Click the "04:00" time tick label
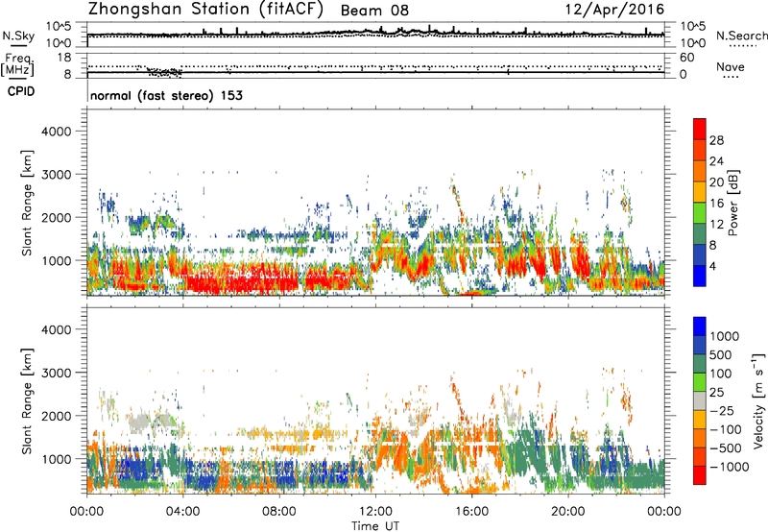 tap(182, 512)
